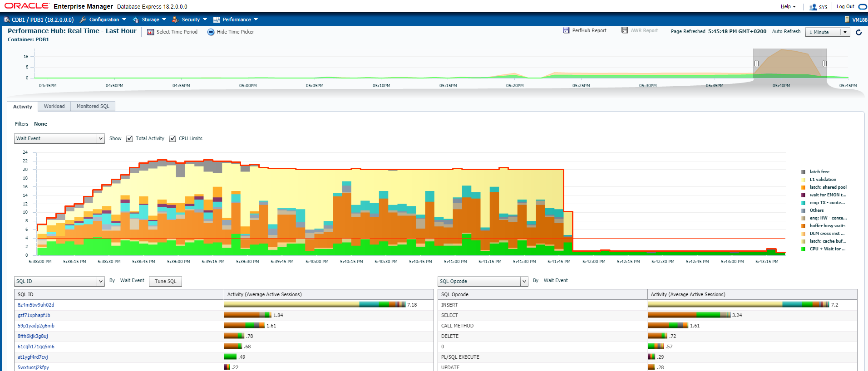This screenshot has height=371, width=868.
Task: Click the latch free legend swatch
Action: coord(803,172)
